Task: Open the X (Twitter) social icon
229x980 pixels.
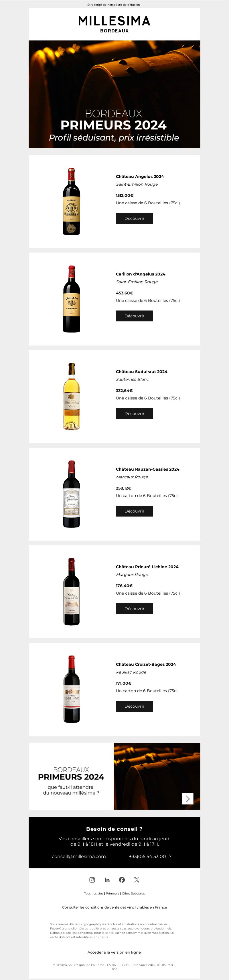Action: point(137,880)
